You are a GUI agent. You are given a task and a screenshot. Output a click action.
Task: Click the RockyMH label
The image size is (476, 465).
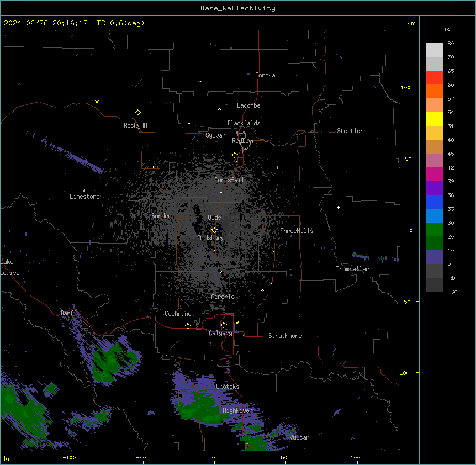click(x=135, y=125)
